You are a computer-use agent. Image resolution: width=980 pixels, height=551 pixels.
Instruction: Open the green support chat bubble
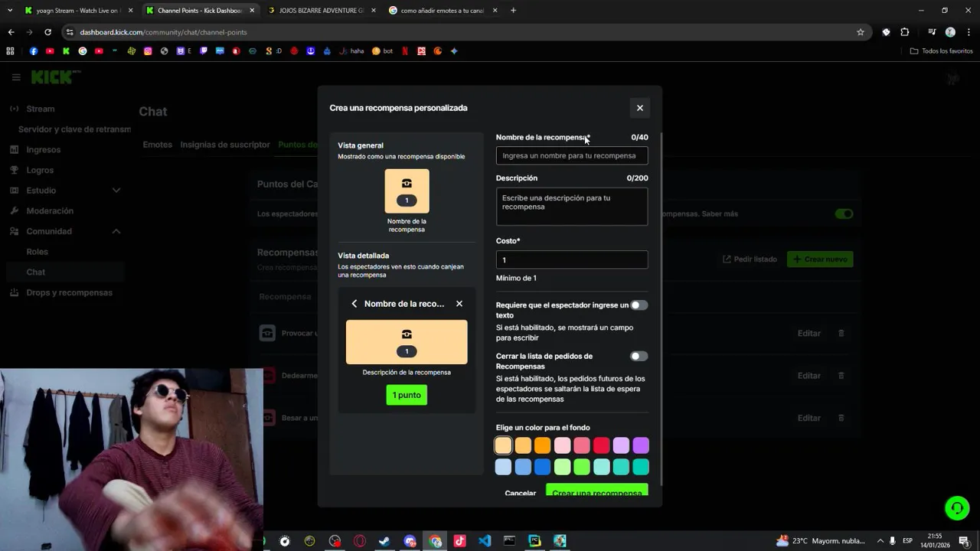click(x=957, y=508)
